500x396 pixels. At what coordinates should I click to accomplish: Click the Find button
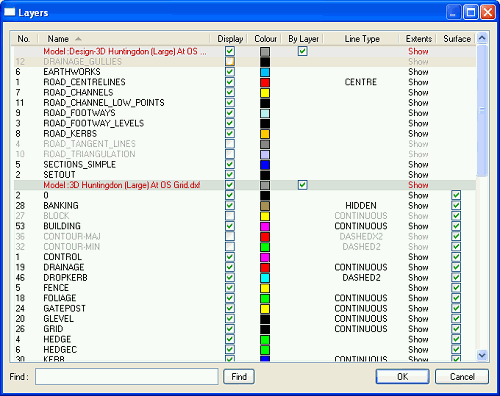(x=239, y=377)
